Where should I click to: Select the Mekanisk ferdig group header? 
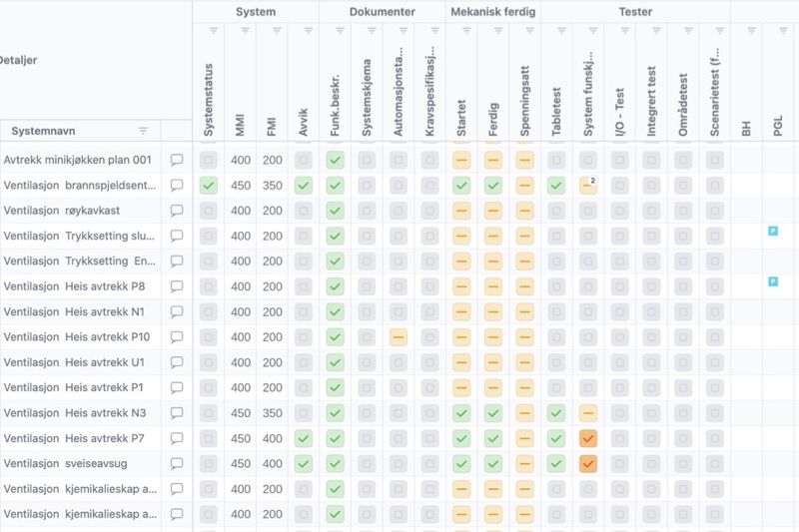click(x=493, y=12)
